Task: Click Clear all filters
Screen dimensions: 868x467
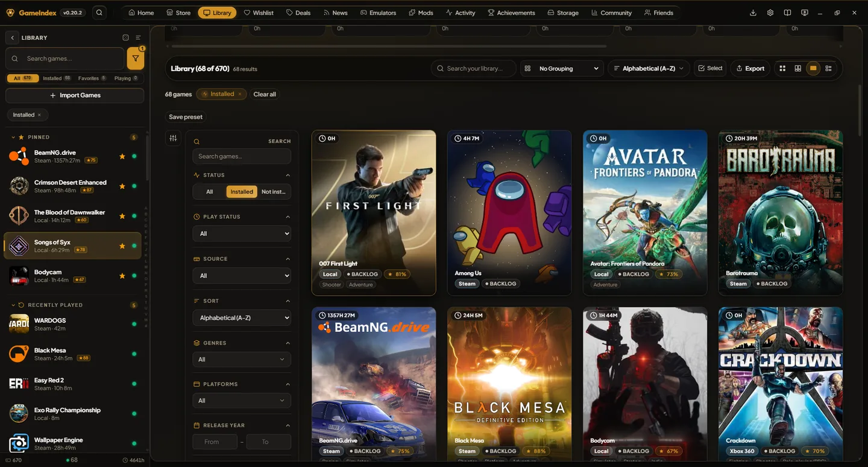Action: pos(265,94)
